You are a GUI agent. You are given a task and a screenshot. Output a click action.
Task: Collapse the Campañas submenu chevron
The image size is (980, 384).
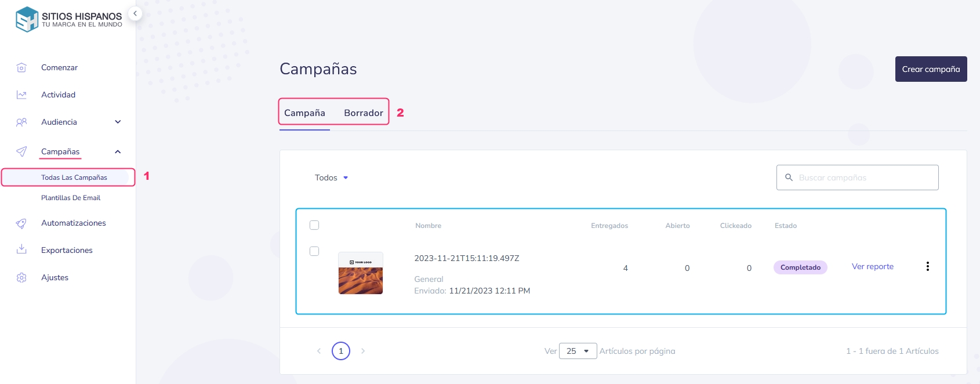[x=118, y=152]
